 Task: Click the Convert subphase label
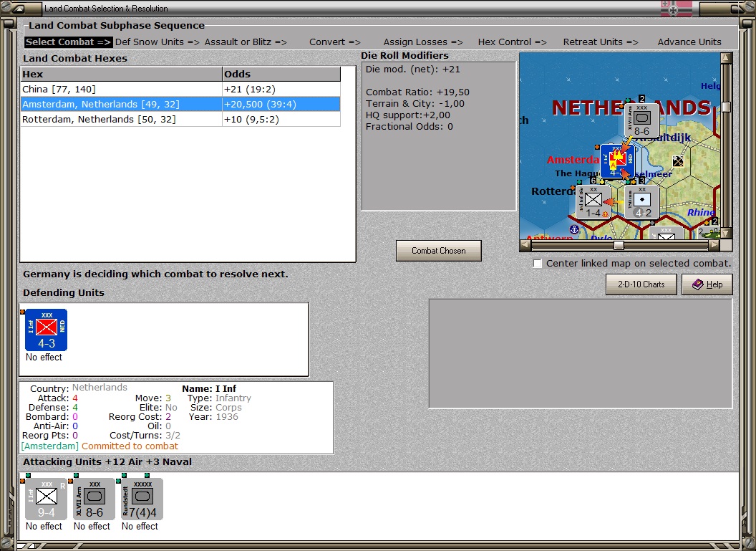coord(334,42)
